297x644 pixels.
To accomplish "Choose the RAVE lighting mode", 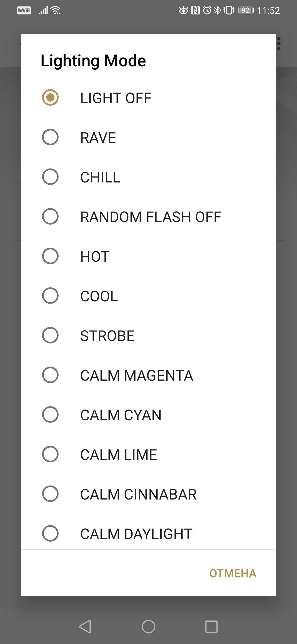I will pyautogui.click(x=148, y=137).
